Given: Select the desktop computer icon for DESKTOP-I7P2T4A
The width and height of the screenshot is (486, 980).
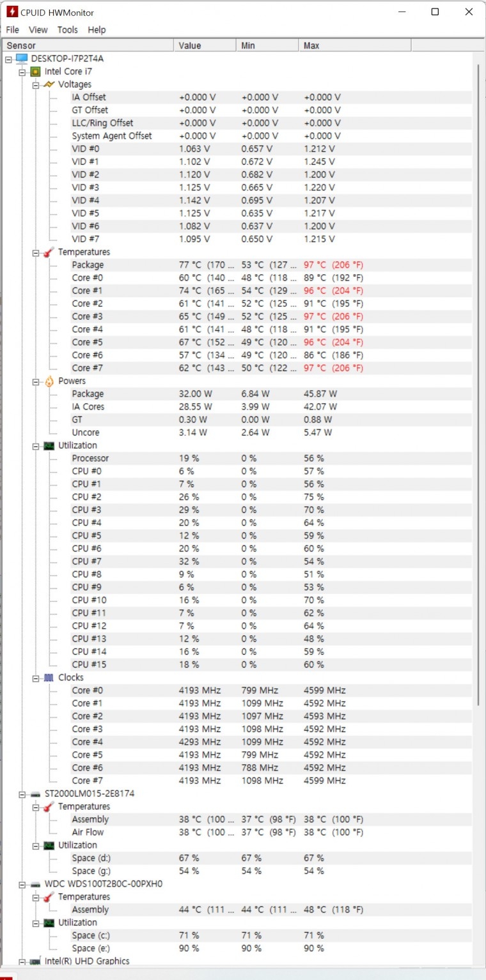Looking at the screenshot, I should pos(22,59).
